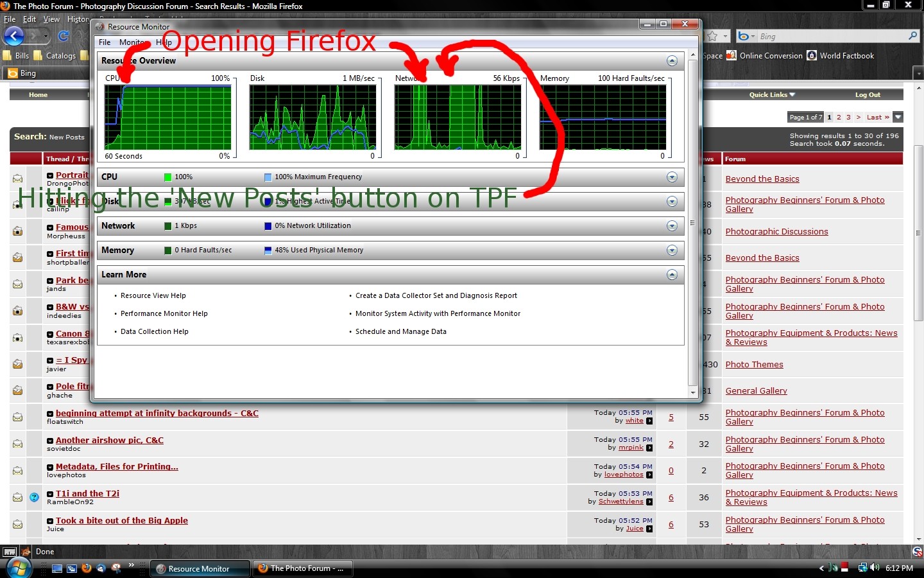
Task: Launch Snipping Tool from quick launch bar
Action: [x=116, y=568]
